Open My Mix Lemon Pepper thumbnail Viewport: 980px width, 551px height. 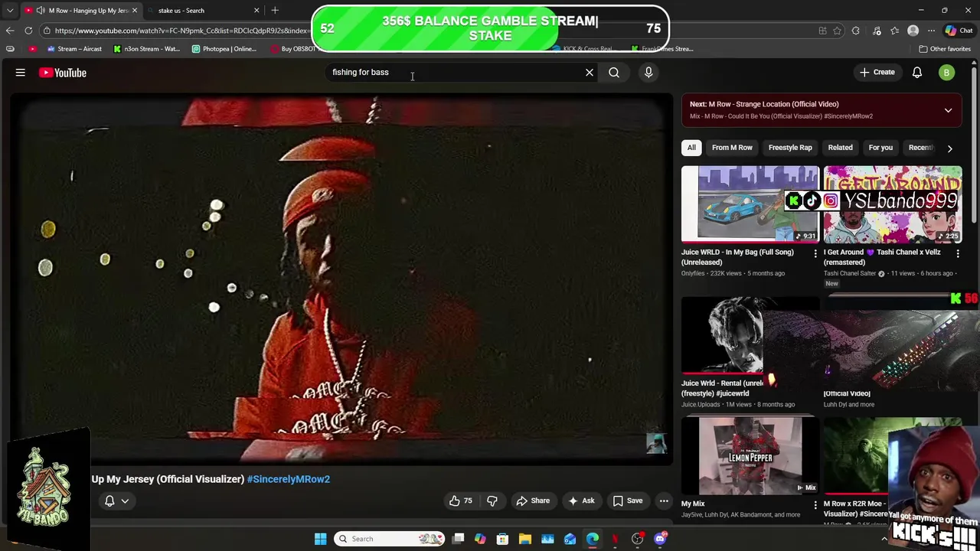(x=750, y=456)
